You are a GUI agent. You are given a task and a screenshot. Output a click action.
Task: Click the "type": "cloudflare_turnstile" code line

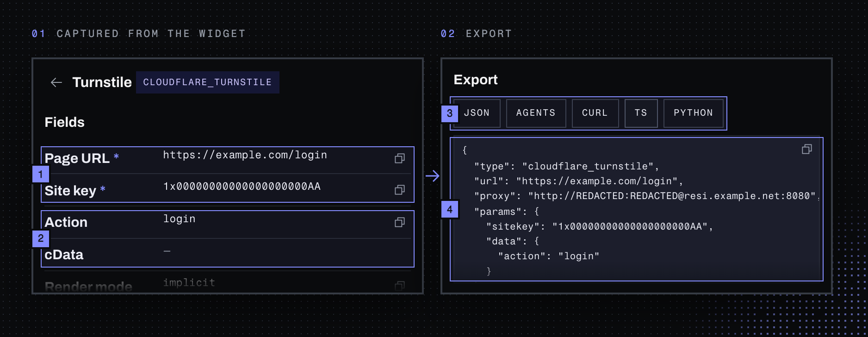566,166
